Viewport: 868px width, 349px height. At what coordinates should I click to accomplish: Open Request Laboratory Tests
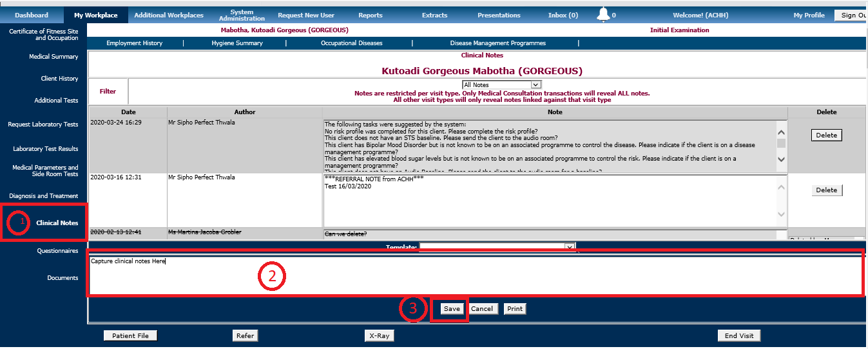[x=43, y=125]
